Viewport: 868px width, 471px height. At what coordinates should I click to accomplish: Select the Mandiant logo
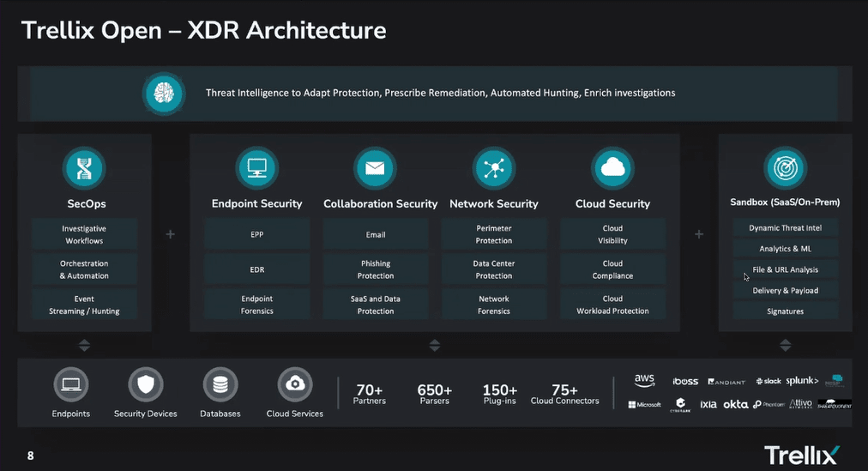726,382
